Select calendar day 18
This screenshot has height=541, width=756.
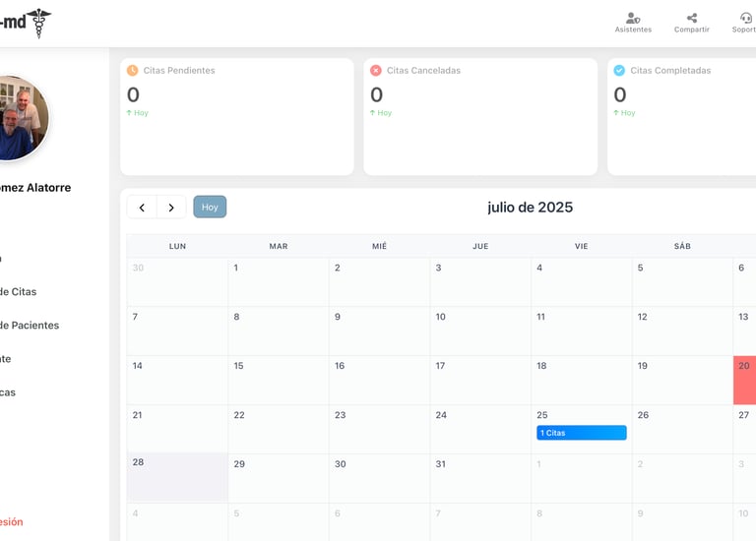point(582,380)
